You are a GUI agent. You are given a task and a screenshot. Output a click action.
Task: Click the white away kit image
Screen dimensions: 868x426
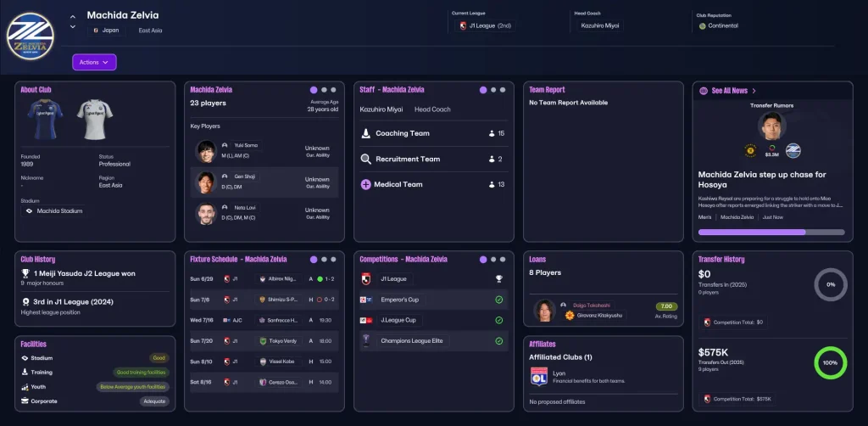coord(95,119)
